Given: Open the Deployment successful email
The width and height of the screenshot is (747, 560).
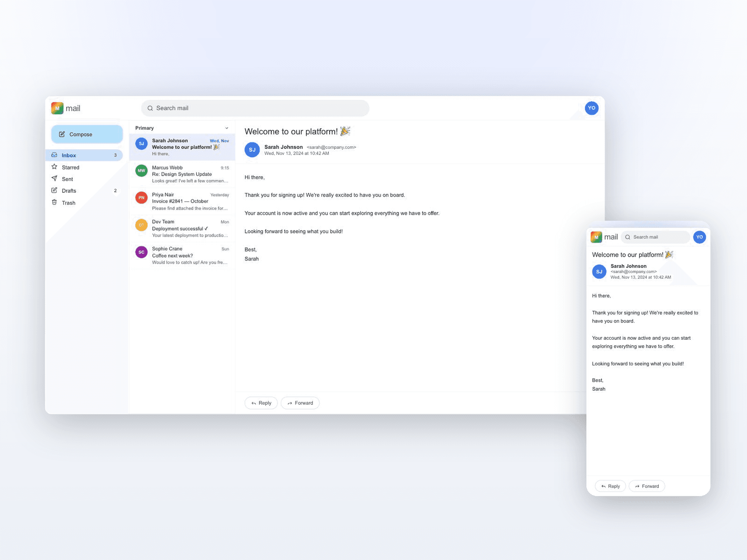Looking at the screenshot, I should (x=182, y=228).
